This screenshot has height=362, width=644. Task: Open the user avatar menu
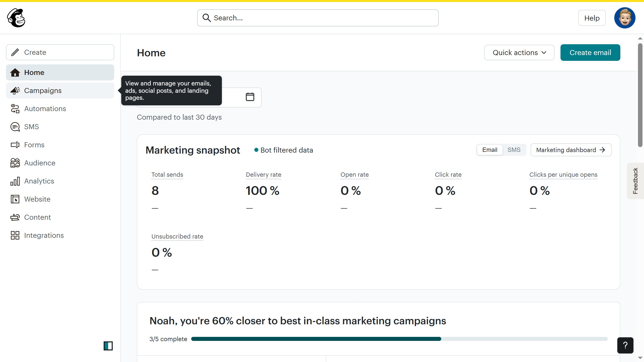pyautogui.click(x=625, y=18)
